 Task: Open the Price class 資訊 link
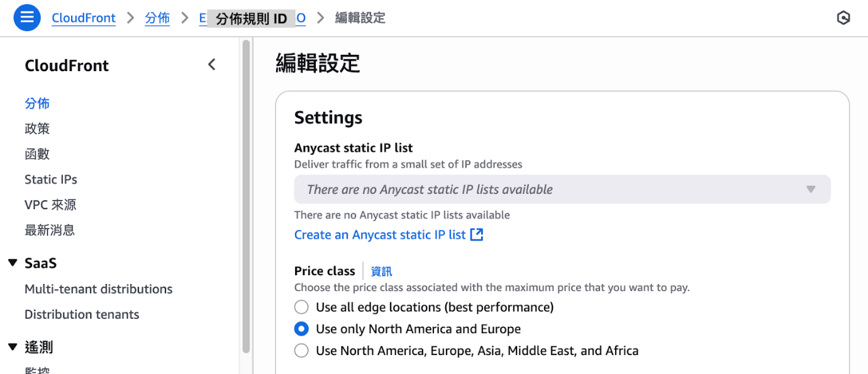[381, 271]
